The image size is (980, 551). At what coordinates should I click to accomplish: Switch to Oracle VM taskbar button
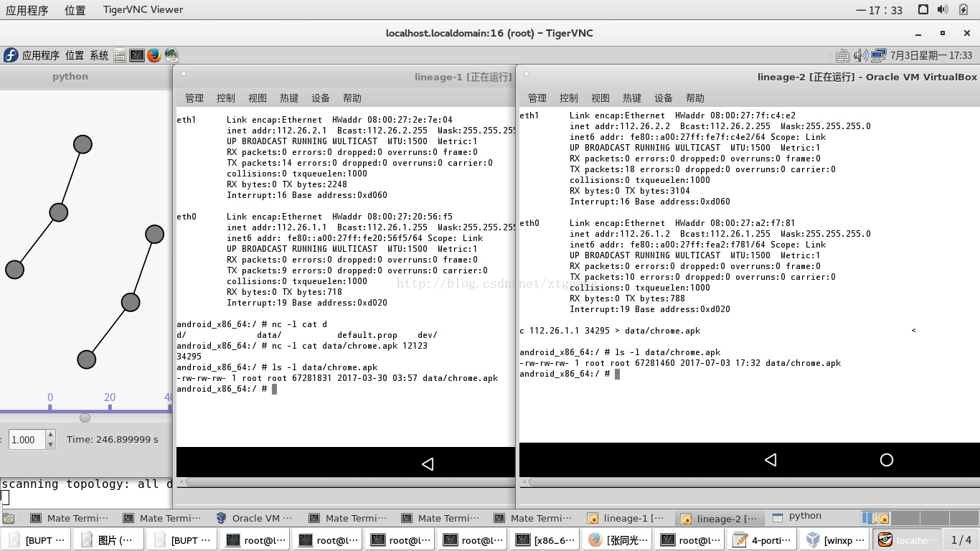click(x=255, y=518)
